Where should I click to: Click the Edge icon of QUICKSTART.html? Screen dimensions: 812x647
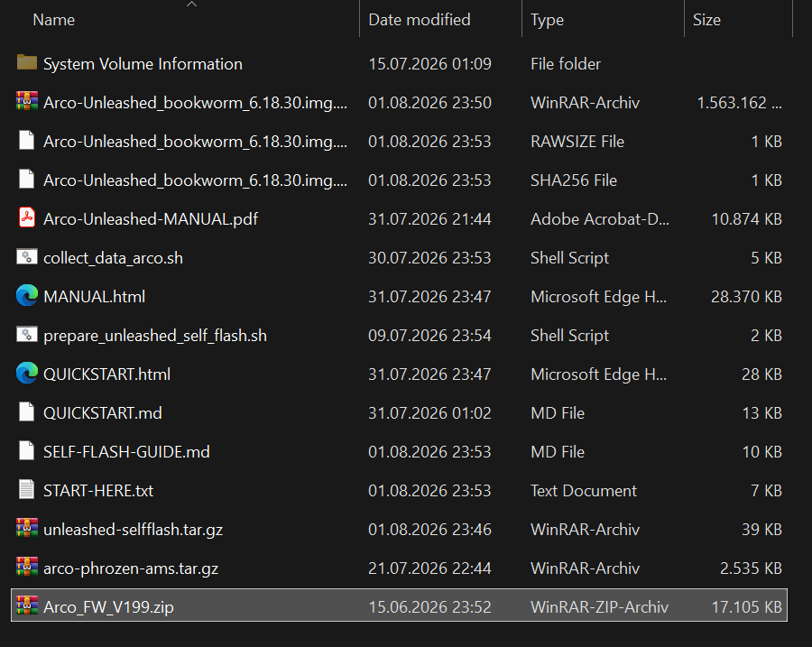(x=27, y=373)
